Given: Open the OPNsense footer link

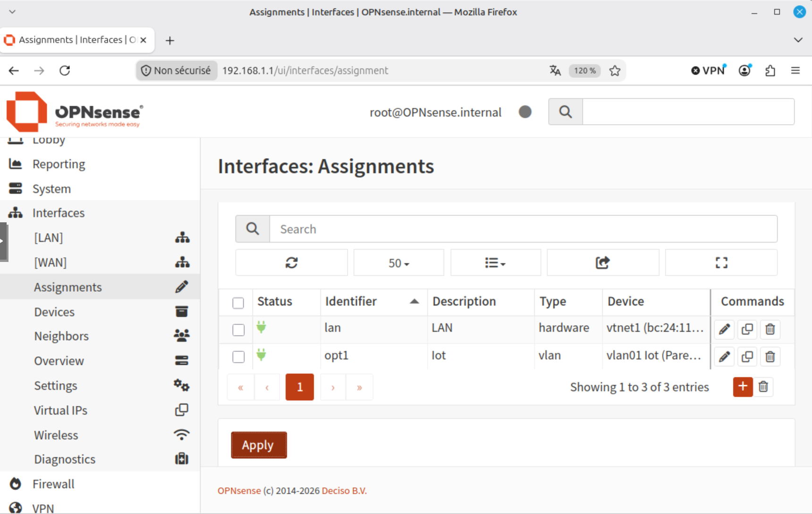Looking at the screenshot, I should click(x=239, y=490).
